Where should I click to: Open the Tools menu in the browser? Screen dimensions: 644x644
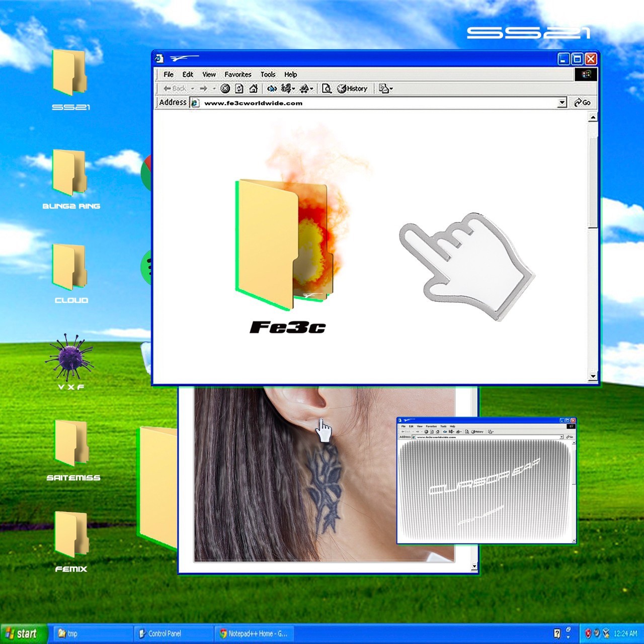pos(268,74)
